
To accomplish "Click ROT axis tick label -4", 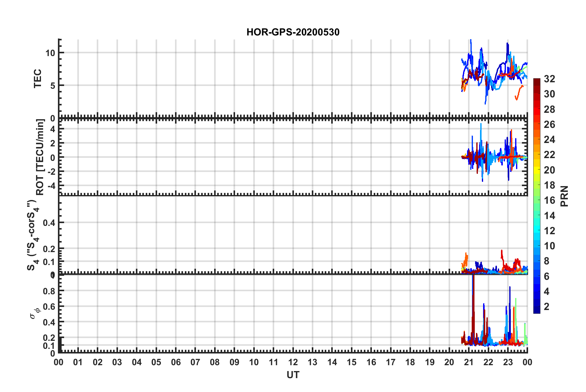I will tap(52, 186).
